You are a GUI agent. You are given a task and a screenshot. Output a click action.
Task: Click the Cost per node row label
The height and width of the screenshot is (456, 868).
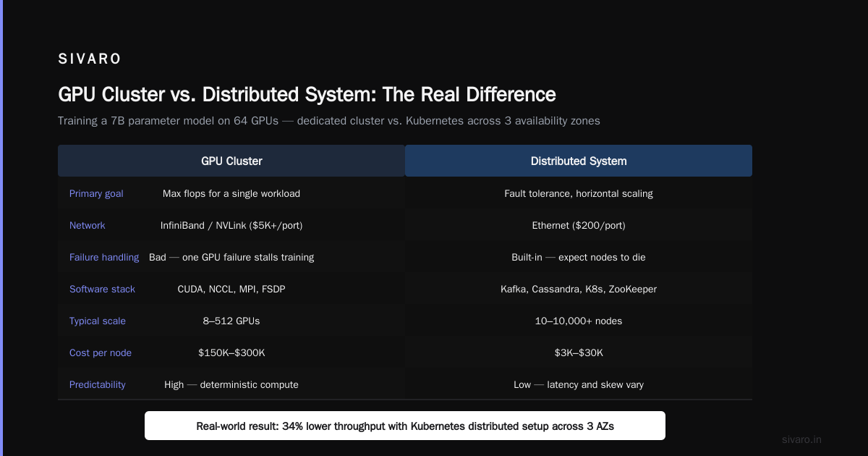point(101,352)
